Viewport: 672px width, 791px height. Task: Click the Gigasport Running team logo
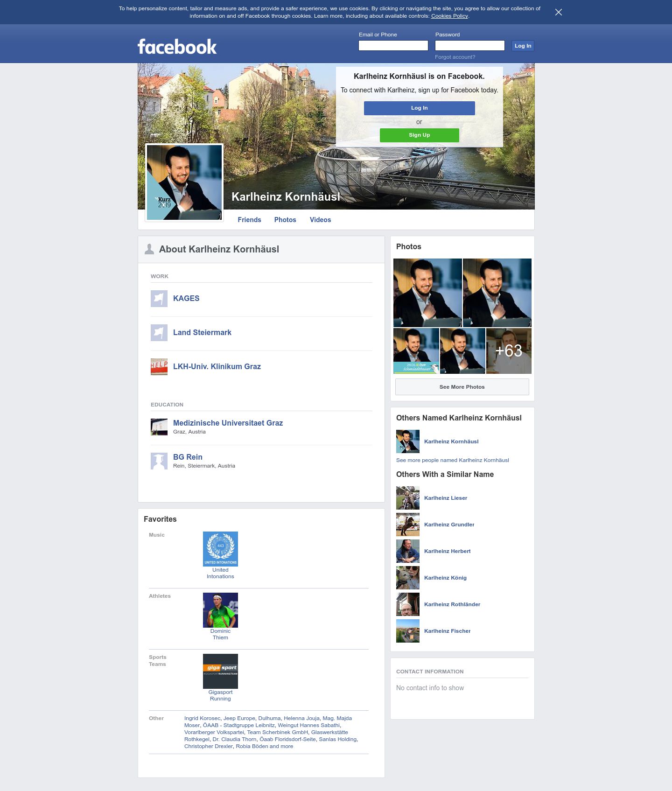click(x=220, y=671)
